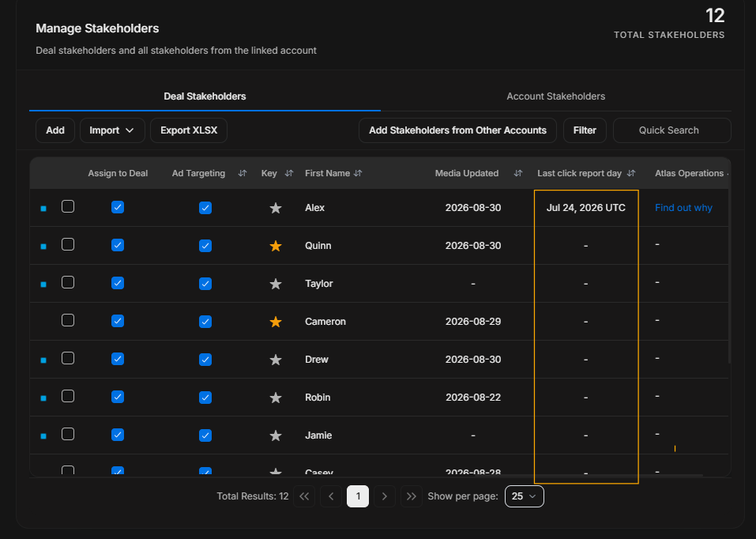
Task: Select page 1 in pagination
Action: [358, 496]
